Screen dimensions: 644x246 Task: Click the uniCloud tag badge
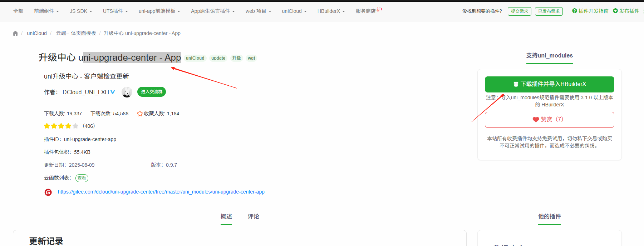click(195, 58)
